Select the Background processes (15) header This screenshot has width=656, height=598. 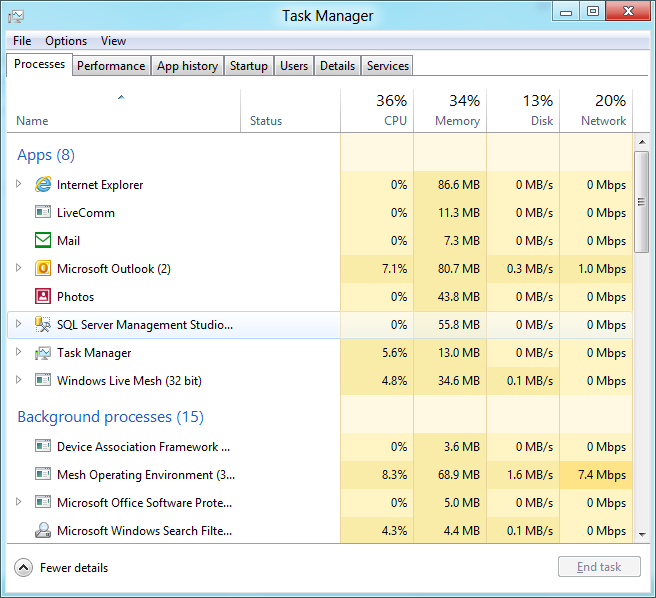coord(110,417)
